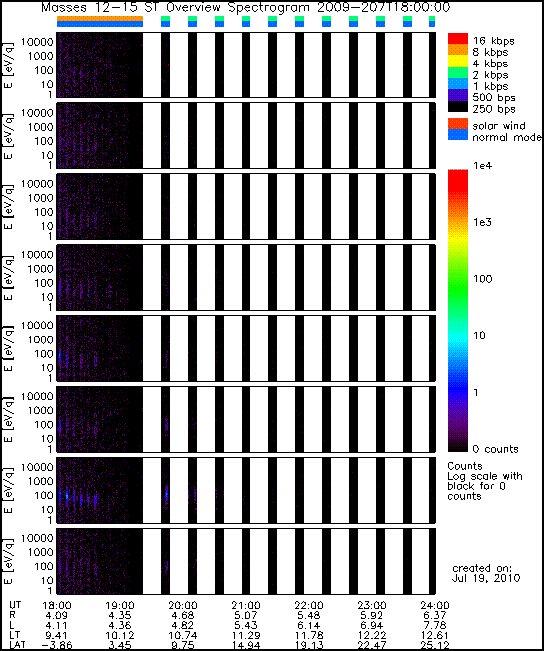Image resolution: width=544 pixels, height=651 pixels.
Task: Click the red 16 kbps legend swatch
Action: [x=458, y=39]
